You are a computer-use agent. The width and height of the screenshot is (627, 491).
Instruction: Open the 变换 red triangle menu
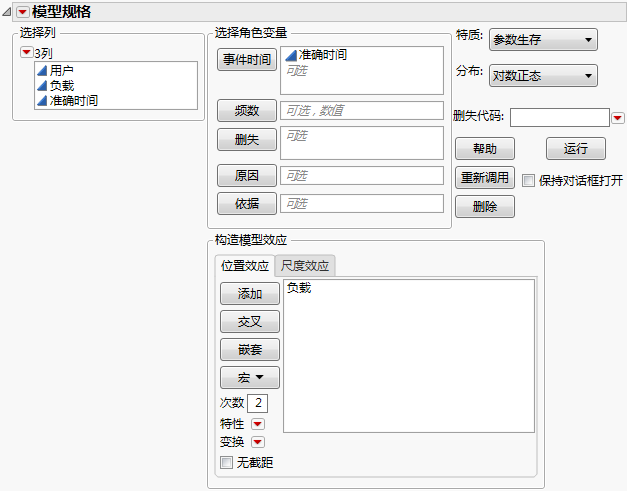(x=258, y=442)
